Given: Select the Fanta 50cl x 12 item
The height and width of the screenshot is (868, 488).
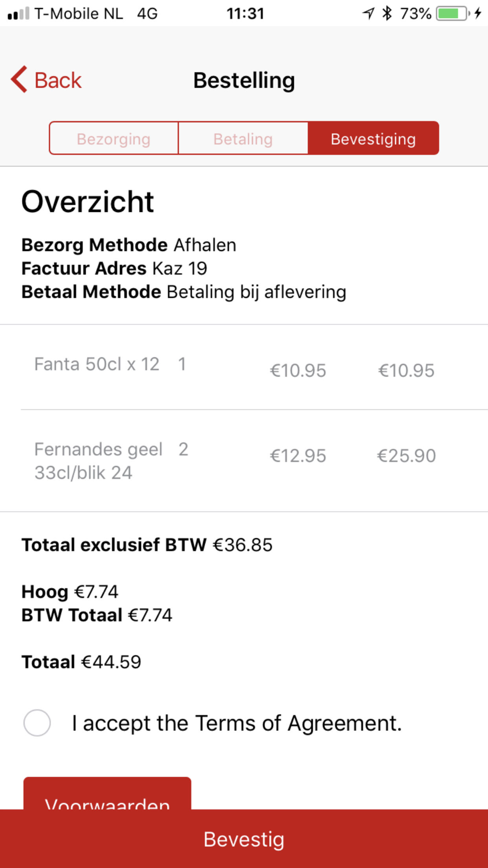Looking at the screenshot, I should coord(97,364).
